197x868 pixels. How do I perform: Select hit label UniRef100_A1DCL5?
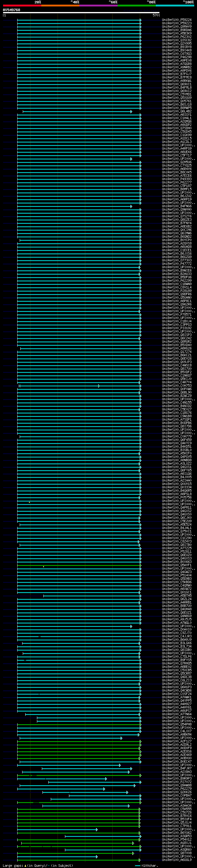click(x=177, y=139)
